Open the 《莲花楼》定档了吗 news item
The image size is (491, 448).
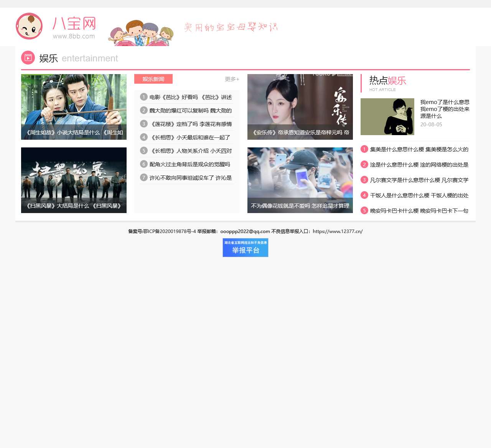point(191,124)
